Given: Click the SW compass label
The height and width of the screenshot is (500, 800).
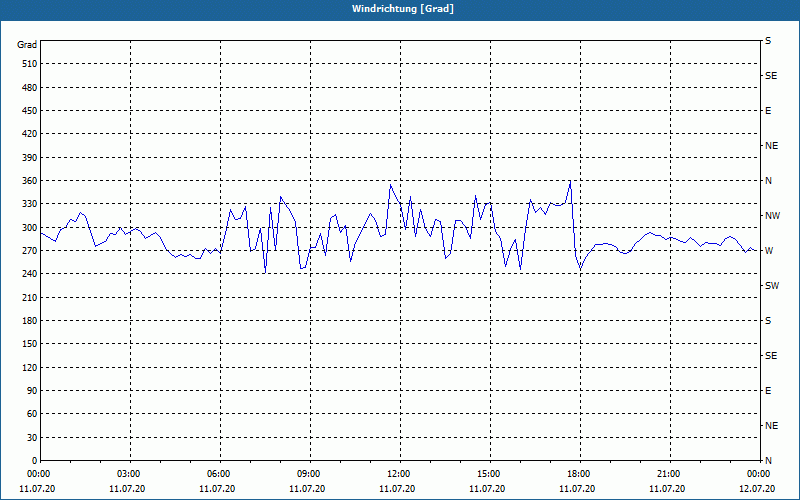Looking at the screenshot, I should coord(772,286).
